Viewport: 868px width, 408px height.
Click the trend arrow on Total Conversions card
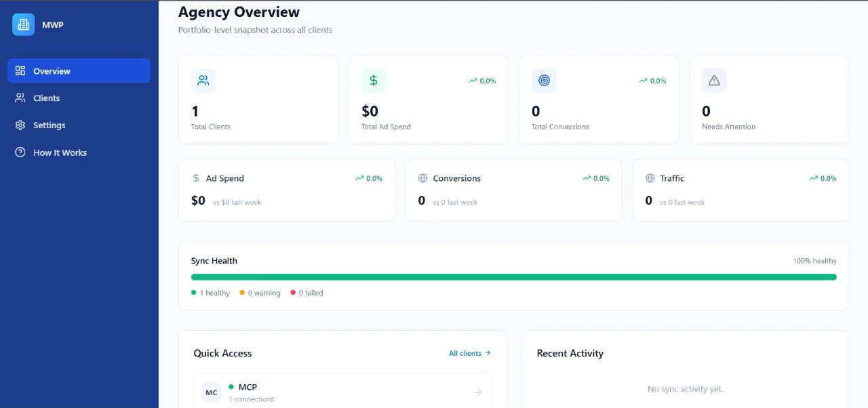(x=643, y=81)
